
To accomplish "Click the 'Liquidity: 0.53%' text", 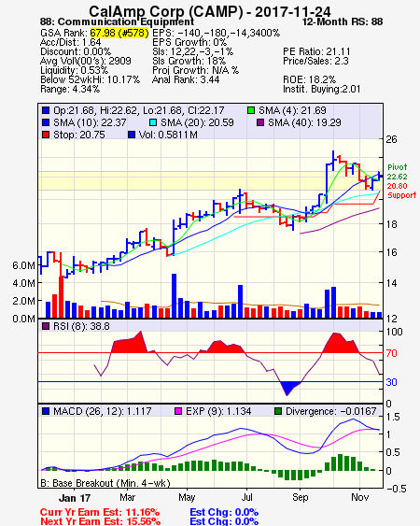I will click(x=74, y=70).
